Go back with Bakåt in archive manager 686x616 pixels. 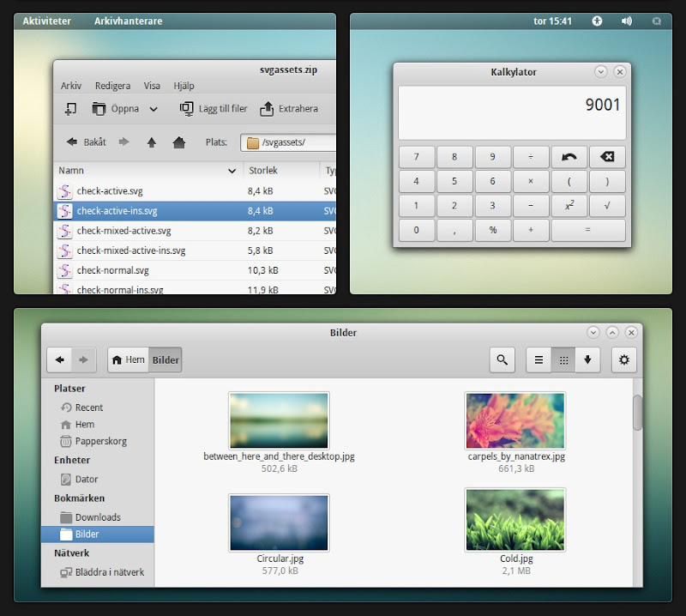[87, 142]
